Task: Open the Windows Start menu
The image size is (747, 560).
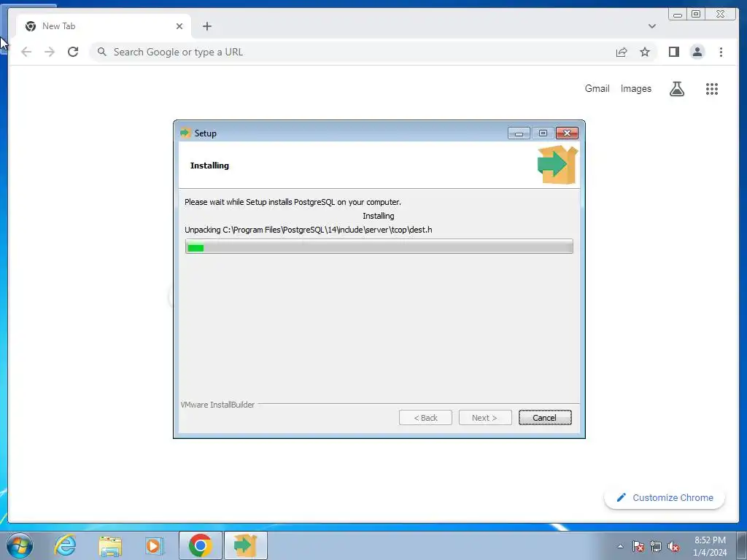Action: coord(20,545)
